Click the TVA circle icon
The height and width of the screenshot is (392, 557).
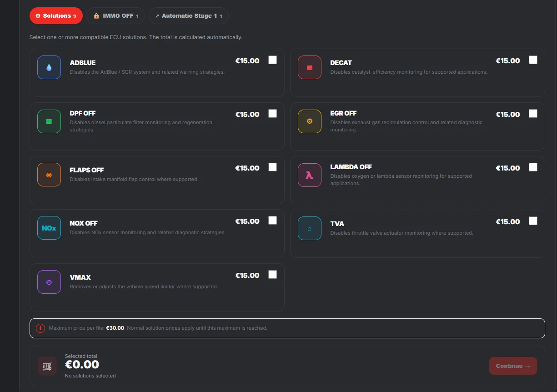[310, 228]
